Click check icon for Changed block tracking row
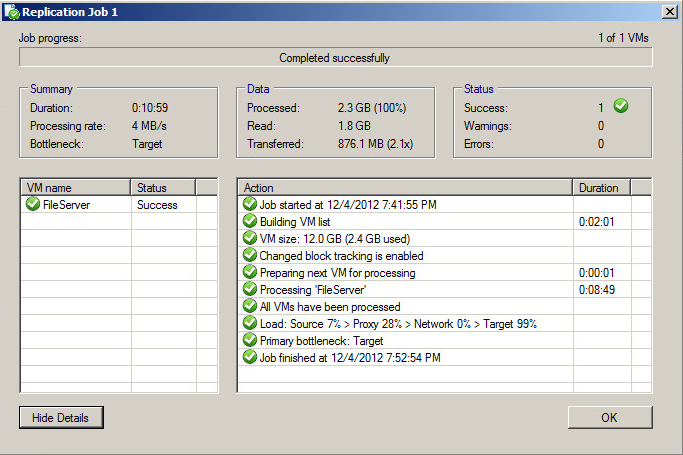 coord(250,255)
